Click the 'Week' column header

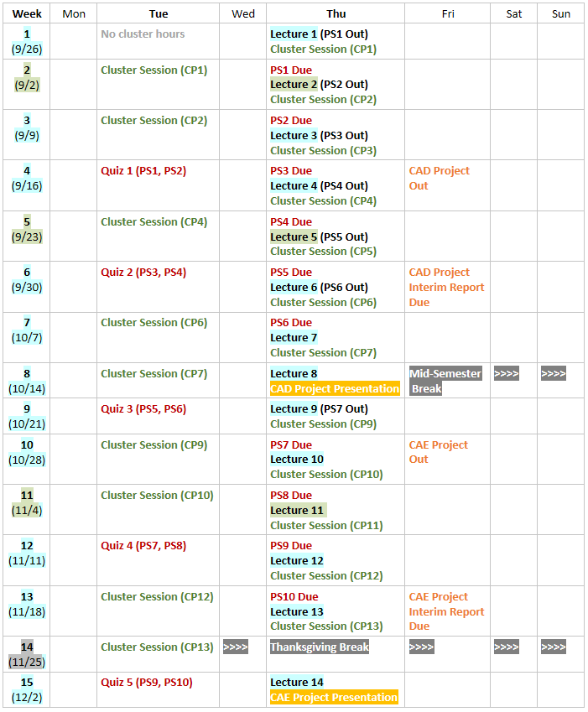point(27,13)
